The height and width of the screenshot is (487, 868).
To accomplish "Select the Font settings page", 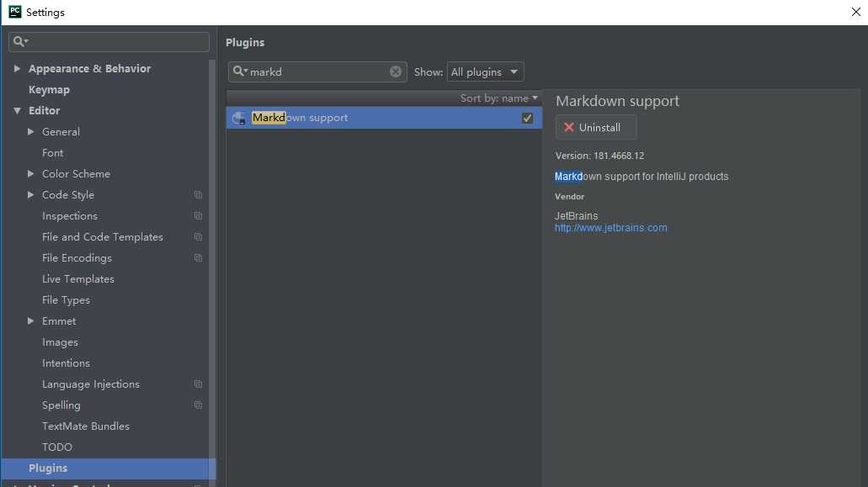I will tap(52, 152).
